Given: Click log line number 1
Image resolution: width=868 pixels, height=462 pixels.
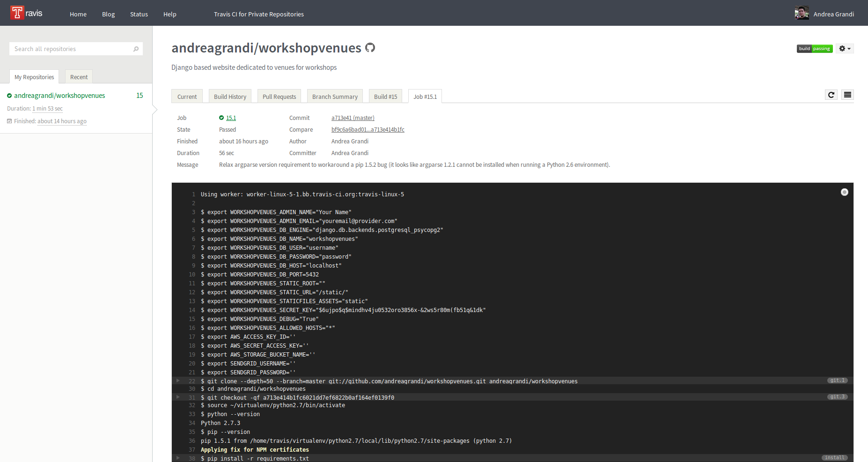Looking at the screenshot, I should [193, 194].
